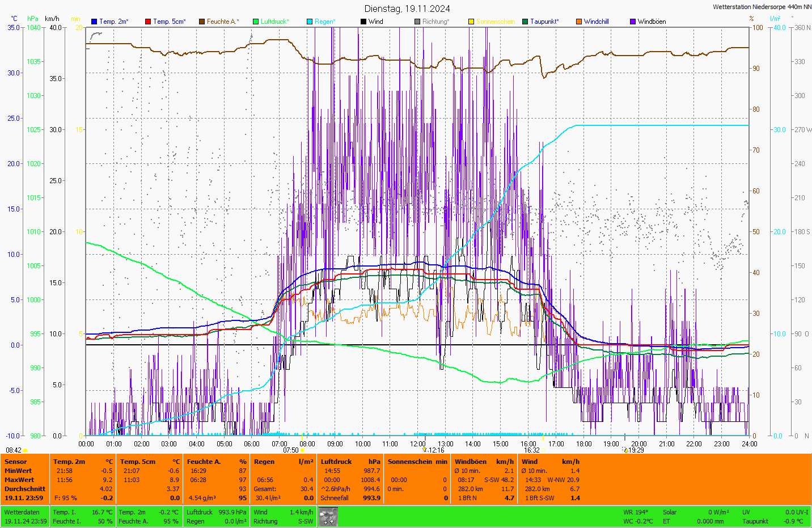Toggle the Luftdruck series in legend

tap(275, 22)
